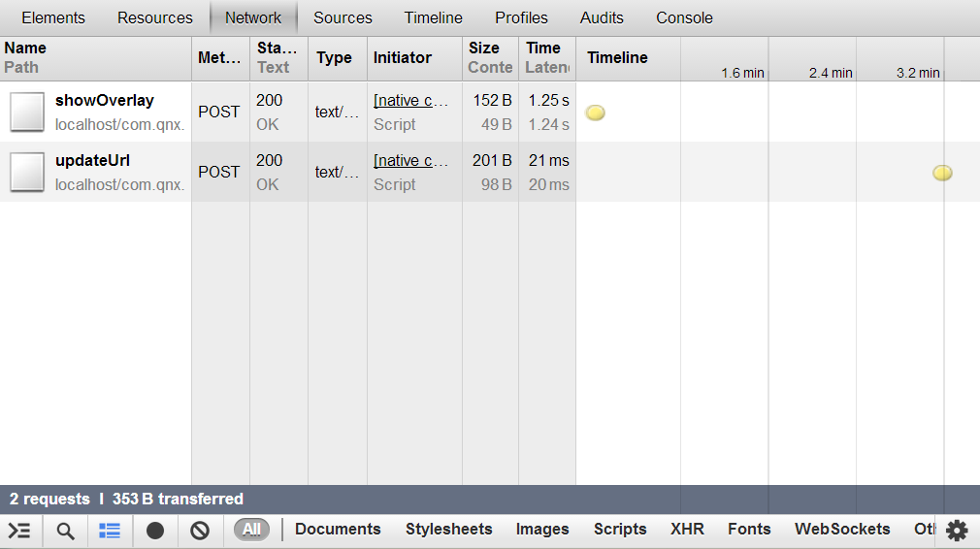Click the showOverlay timeline marker
980x549 pixels.
click(x=596, y=113)
